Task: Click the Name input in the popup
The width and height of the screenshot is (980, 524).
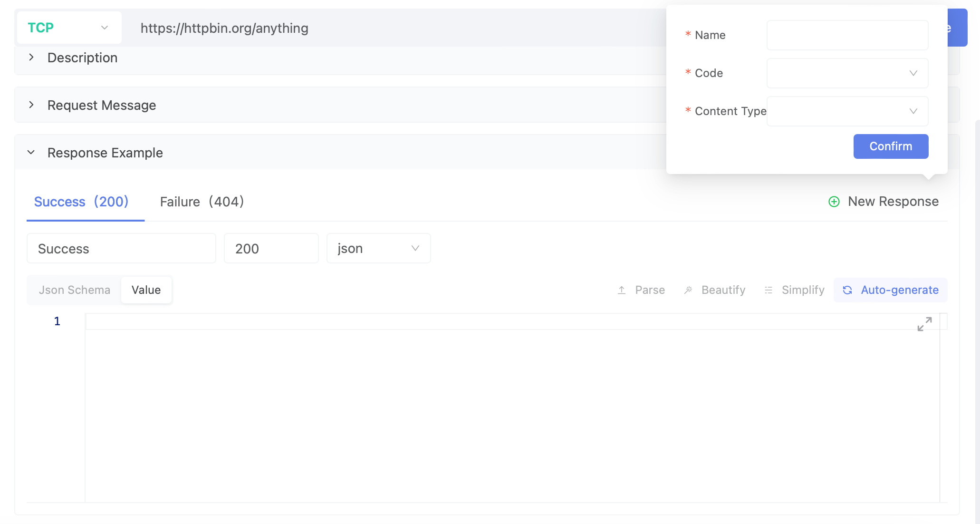Action: [x=847, y=35]
